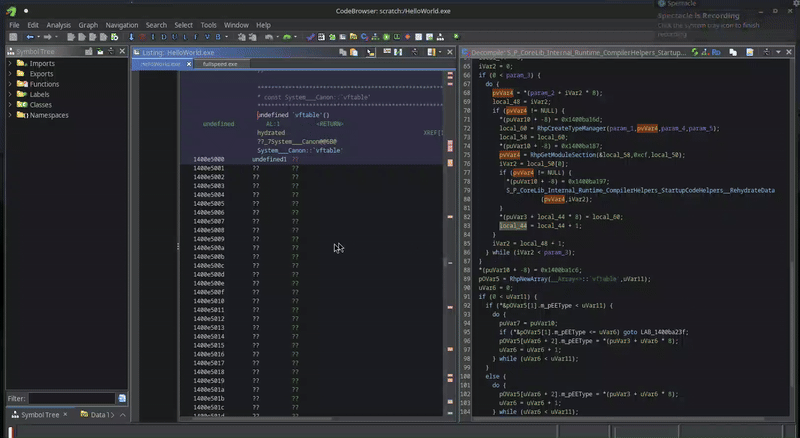Open the File menu
This screenshot has width=800, height=438.
[14, 25]
